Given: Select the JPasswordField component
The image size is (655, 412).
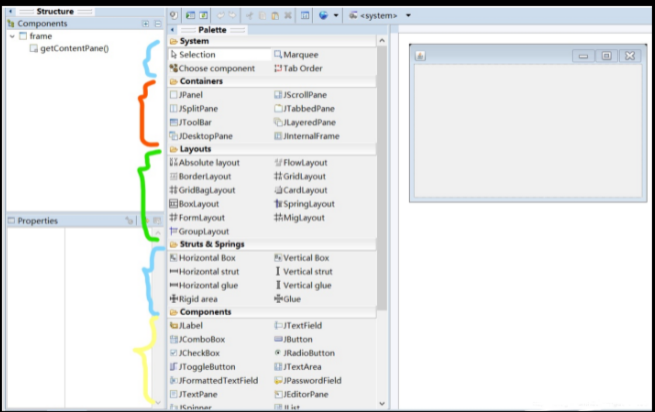Looking at the screenshot, I should (308, 381).
